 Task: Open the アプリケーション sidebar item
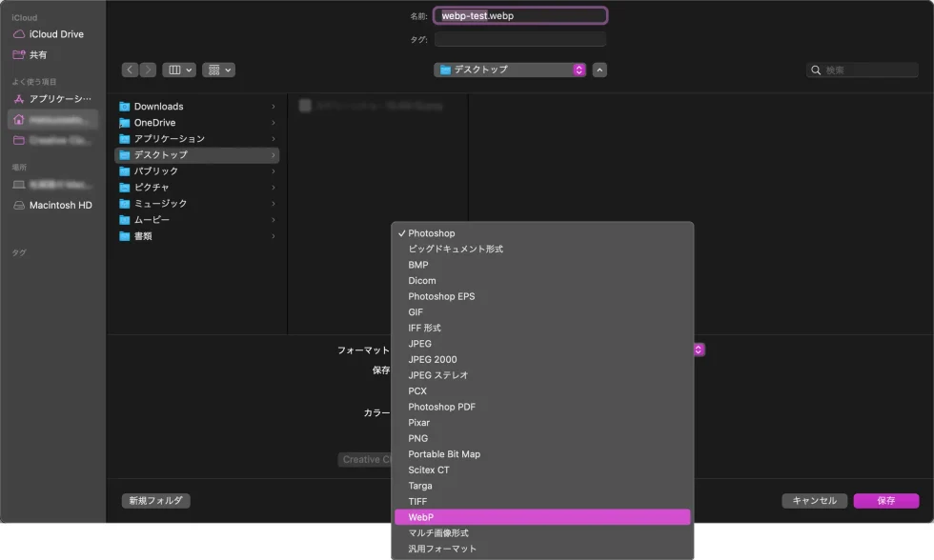(x=60, y=99)
